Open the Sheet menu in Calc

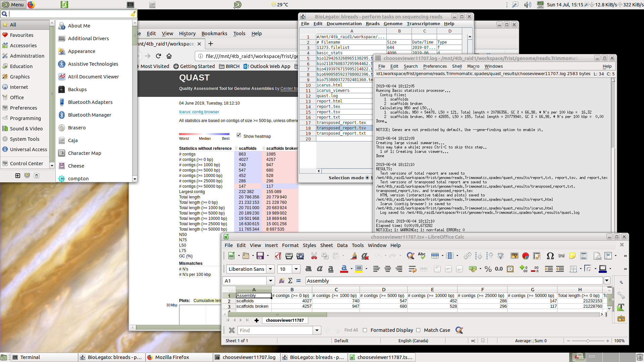tap(326, 245)
